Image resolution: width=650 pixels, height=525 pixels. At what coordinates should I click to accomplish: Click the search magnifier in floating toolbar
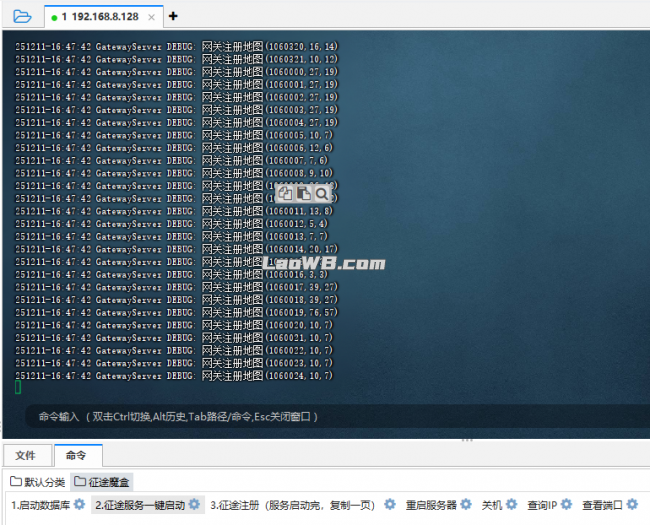click(321, 193)
